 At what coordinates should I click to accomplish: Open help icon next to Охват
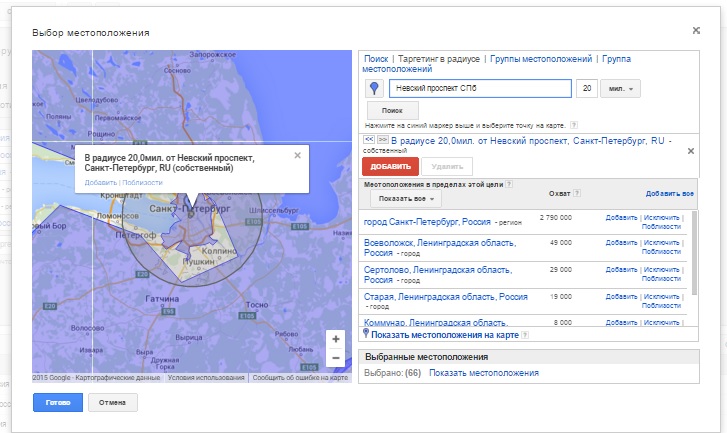(577, 193)
